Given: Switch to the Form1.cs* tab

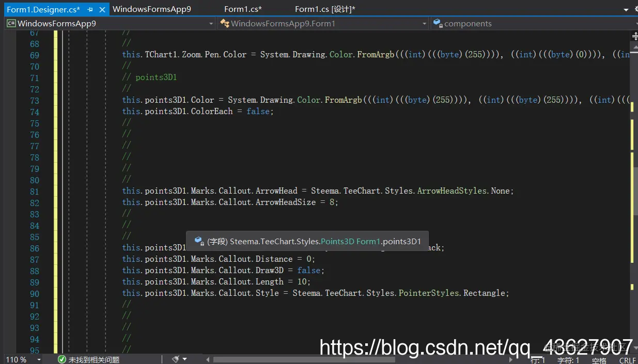Looking at the screenshot, I should [x=243, y=9].
